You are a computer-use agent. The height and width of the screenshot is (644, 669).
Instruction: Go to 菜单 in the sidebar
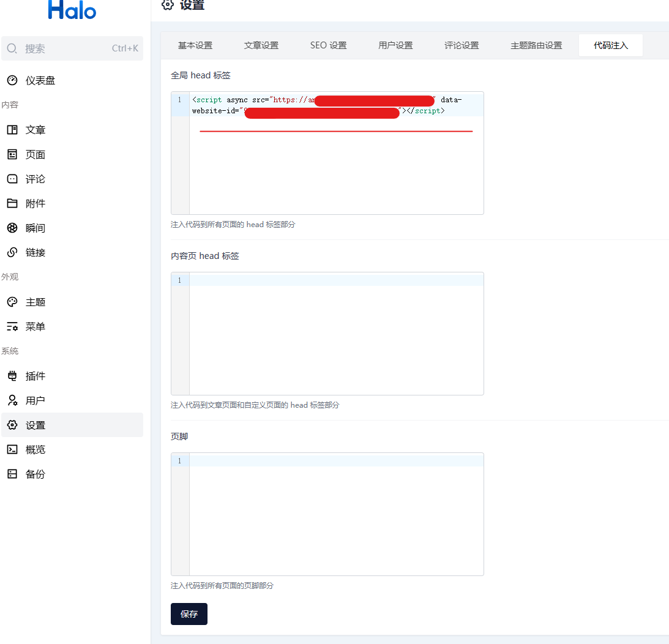(x=72, y=327)
